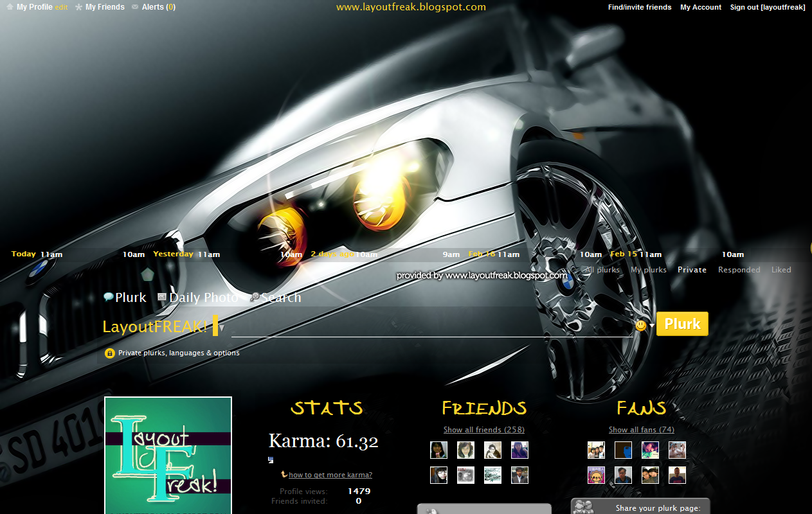Open the fan avatar with cartoon monkey
812x514 pixels.
click(596, 475)
